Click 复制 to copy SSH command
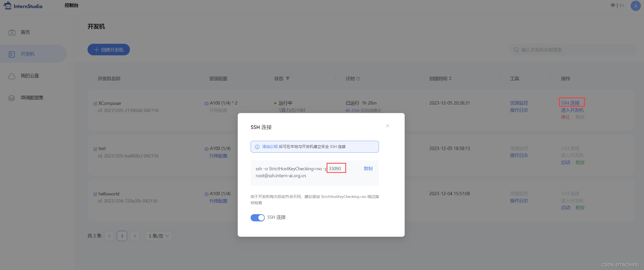644x270 pixels. pos(368,168)
